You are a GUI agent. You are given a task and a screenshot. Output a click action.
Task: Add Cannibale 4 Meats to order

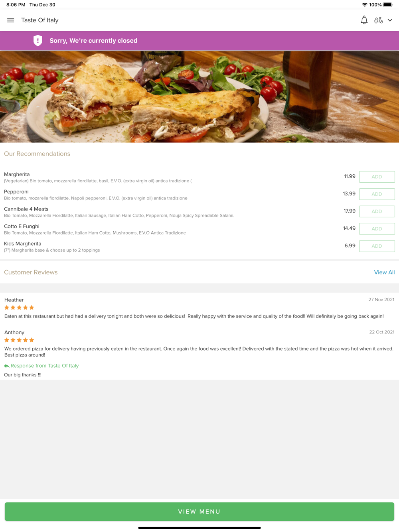[x=377, y=211]
